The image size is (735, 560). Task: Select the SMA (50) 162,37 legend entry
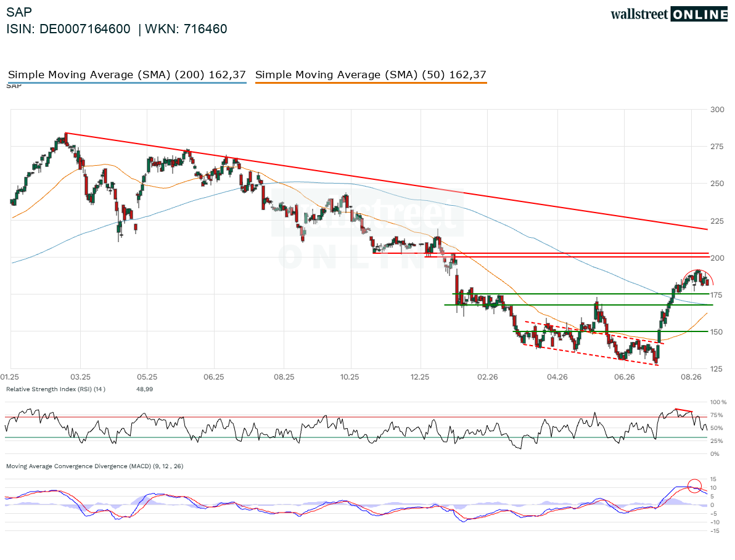click(371, 75)
